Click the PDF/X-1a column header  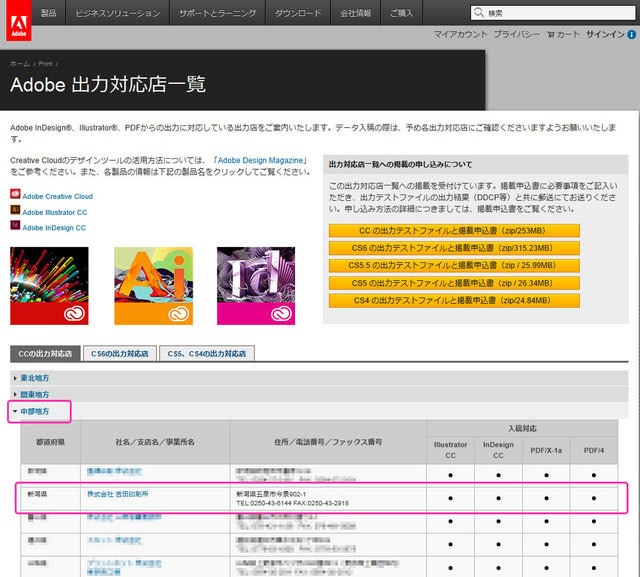point(546,450)
